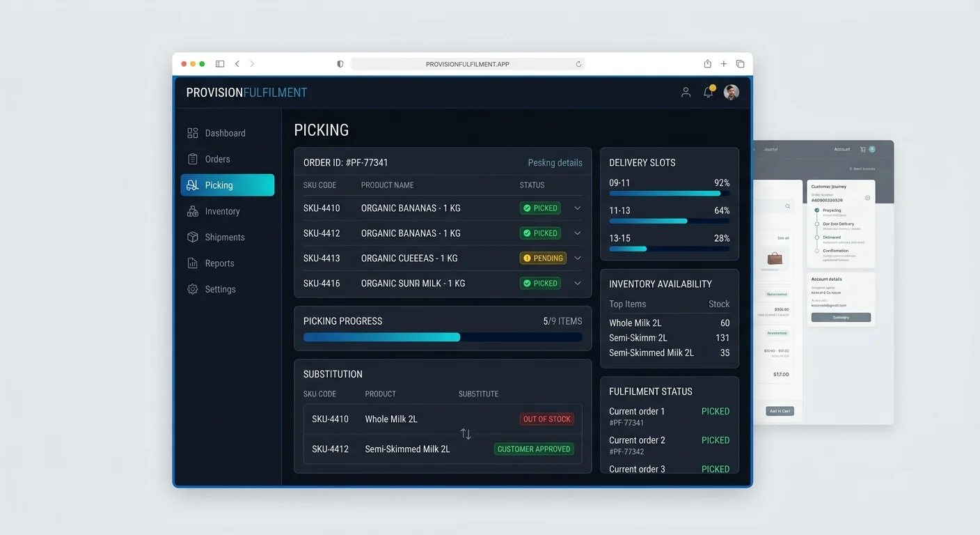980x535 pixels.
Task: Expand the SKU-4410 order row chevron
Action: (x=577, y=208)
